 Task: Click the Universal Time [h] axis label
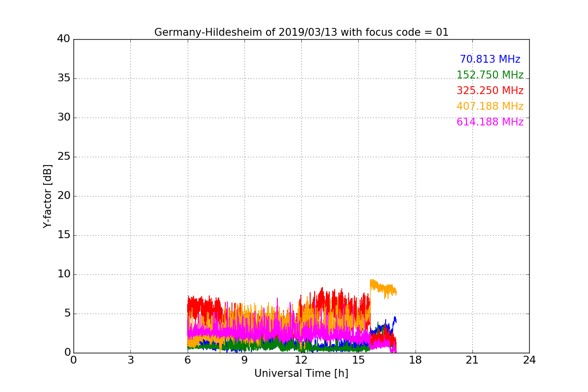(x=301, y=373)
